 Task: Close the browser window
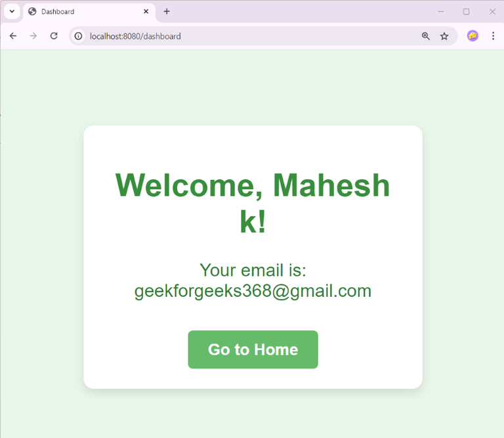pos(492,12)
